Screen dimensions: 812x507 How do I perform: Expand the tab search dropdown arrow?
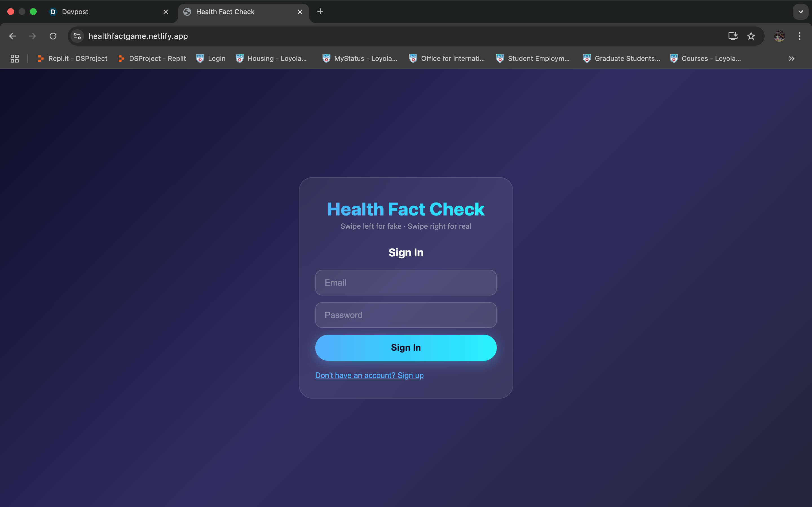801,12
